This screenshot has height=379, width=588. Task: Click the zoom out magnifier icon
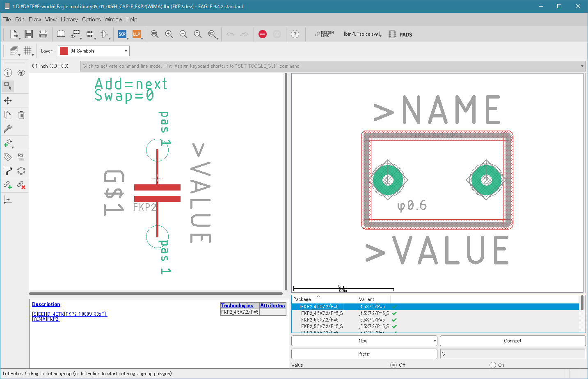coord(183,34)
